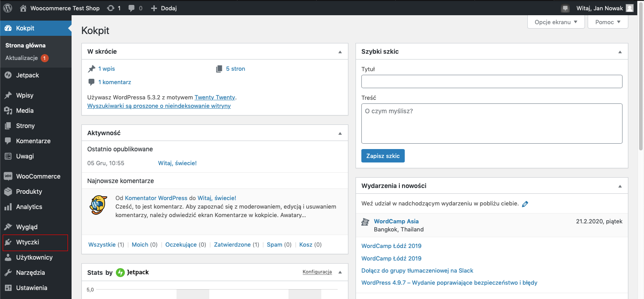
Task: Click the Komentator WordPress Wapuu avatar
Action: (x=98, y=205)
